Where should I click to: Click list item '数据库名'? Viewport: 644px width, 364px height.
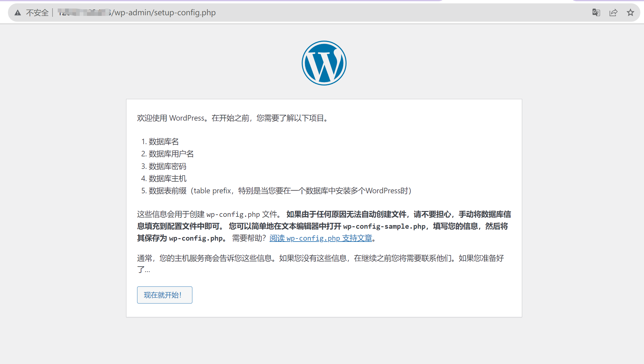[164, 142]
